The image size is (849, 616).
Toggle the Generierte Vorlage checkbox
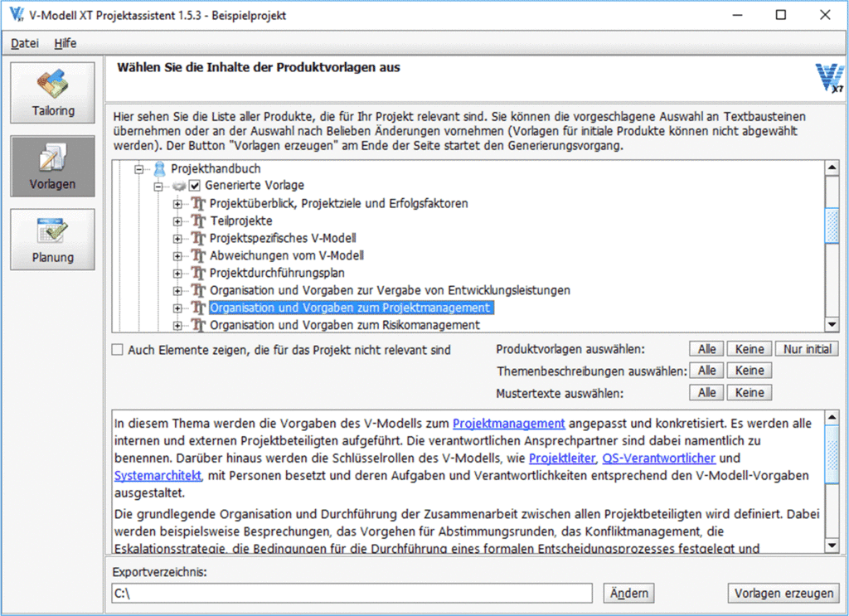pos(194,186)
